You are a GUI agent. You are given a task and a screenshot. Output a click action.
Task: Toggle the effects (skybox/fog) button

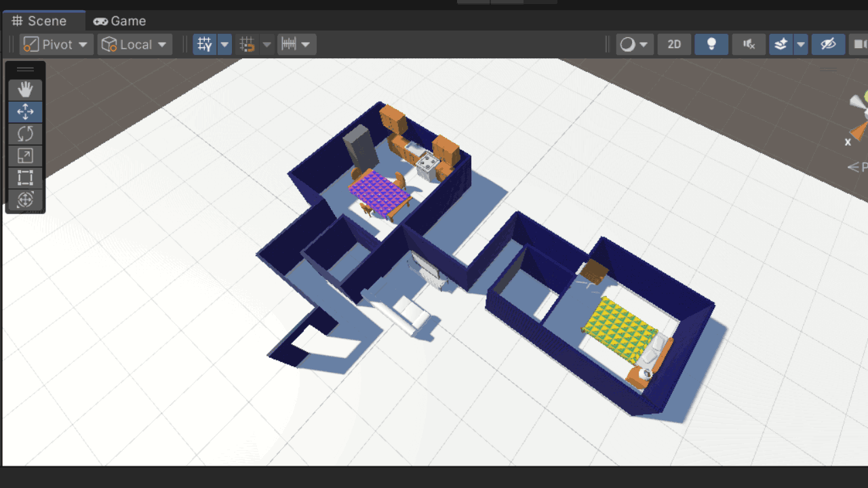pyautogui.click(x=781, y=45)
